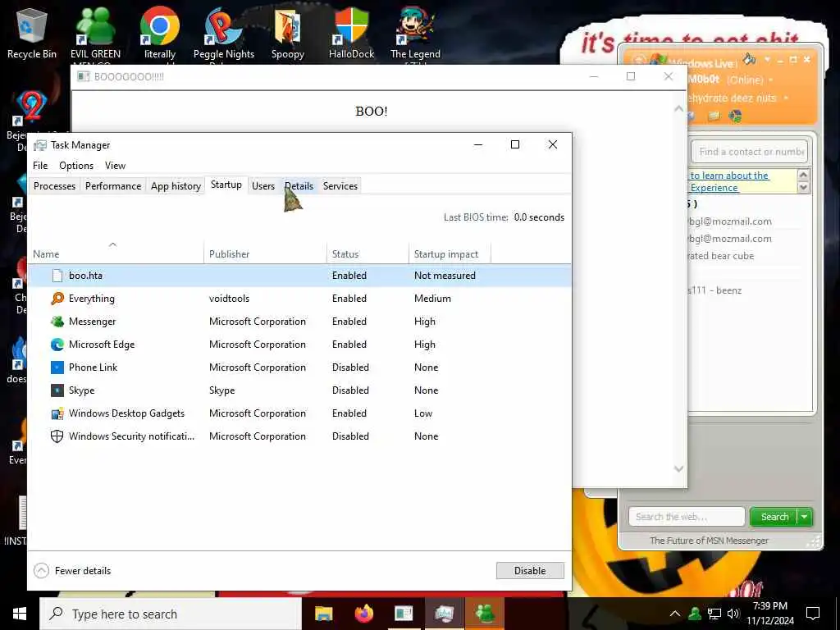Click the colorful globe icon in Messenger

735,116
